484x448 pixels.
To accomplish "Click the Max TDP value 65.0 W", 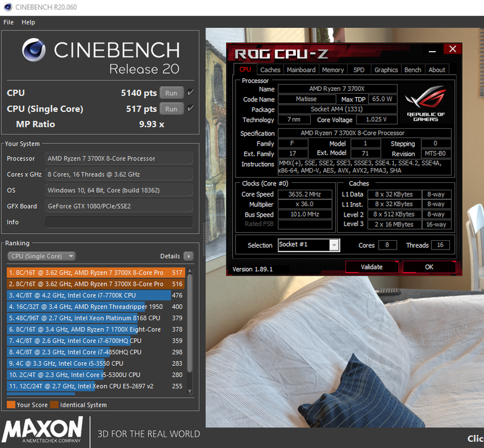I will pos(382,99).
